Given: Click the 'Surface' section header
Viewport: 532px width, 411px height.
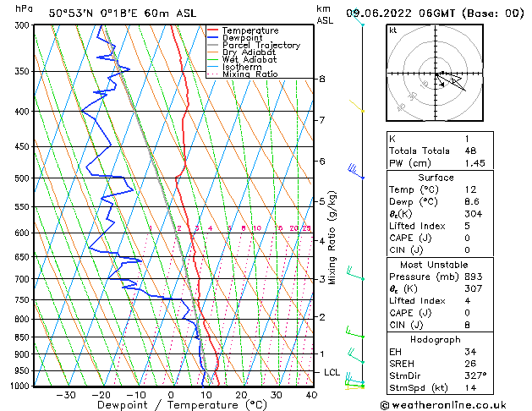Looking at the screenshot, I should point(436,178).
